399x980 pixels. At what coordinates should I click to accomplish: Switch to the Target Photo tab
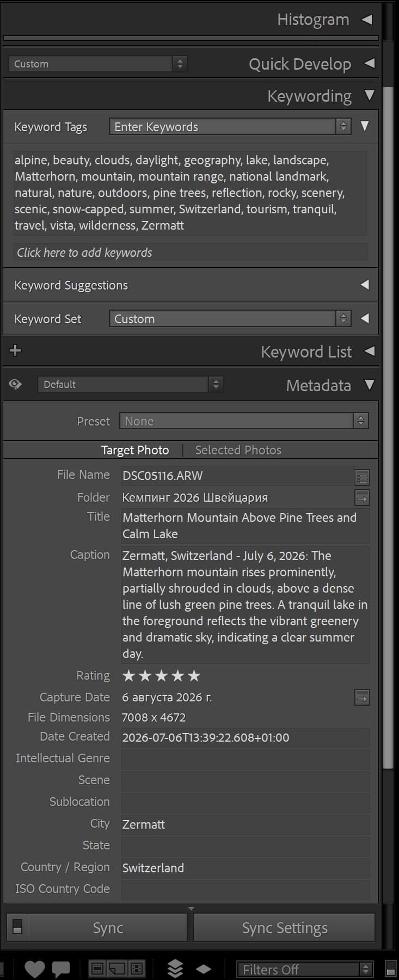tap(135, 450)
